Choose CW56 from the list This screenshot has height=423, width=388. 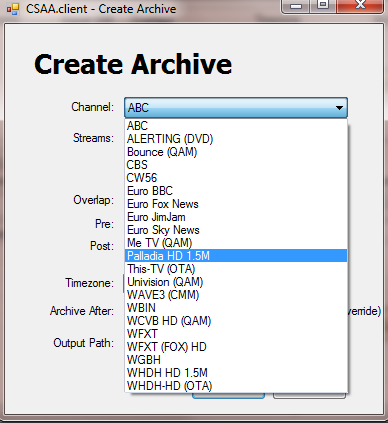236,178
